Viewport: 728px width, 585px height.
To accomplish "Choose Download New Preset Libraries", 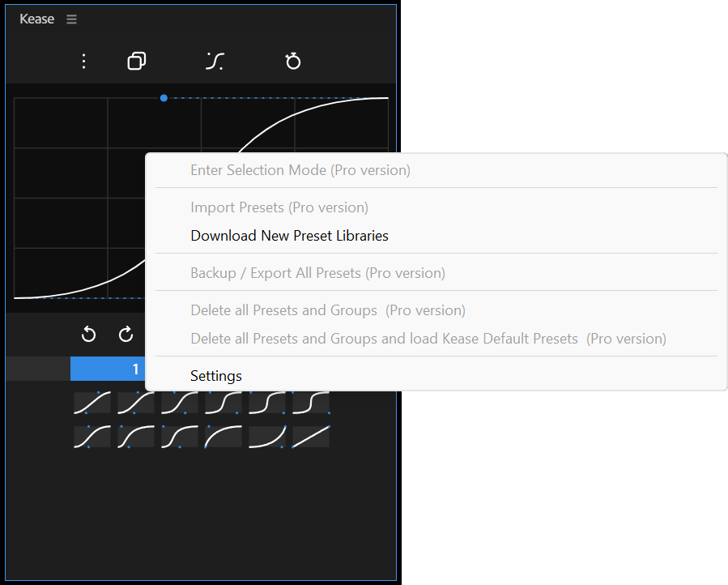I will click(x=289, y=236).
